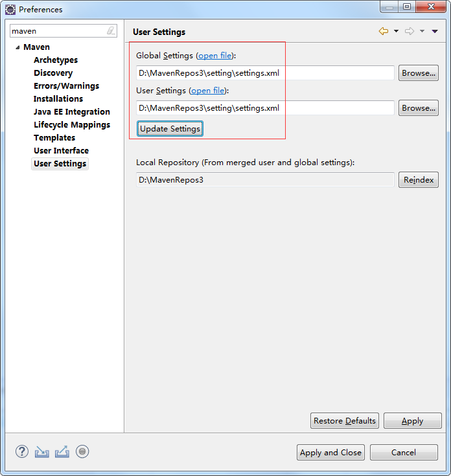Viewport: 451px width, 476px height.
Task: Toggle the oomph preference recorder icon
Action: point(82,451)
